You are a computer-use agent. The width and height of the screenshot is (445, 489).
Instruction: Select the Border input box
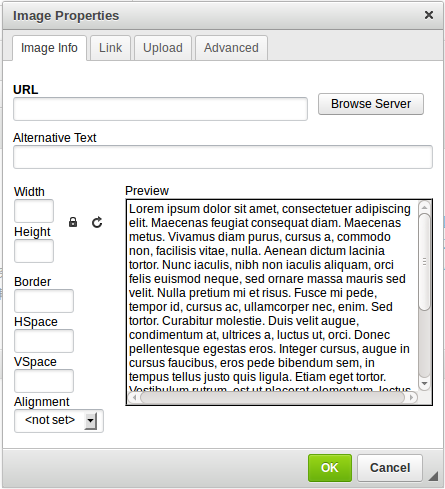44,301
